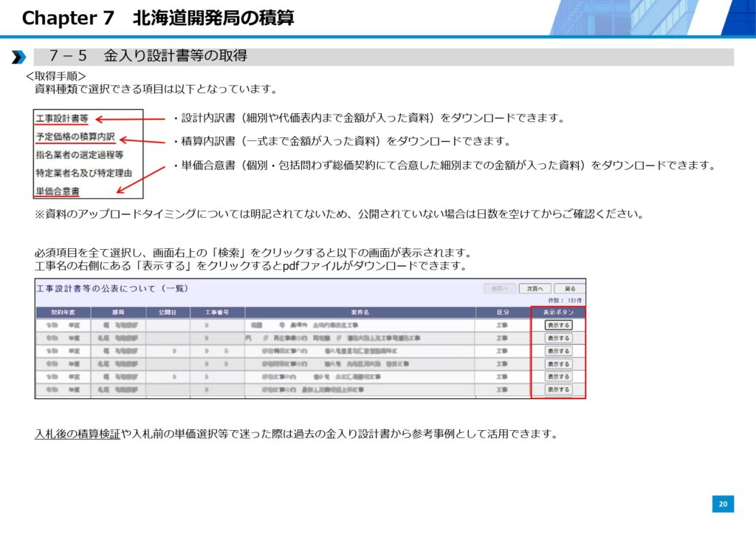This screenshot has width=756, height=535.
Task: Click 表示する in the second table row
Action: [558, 338]
